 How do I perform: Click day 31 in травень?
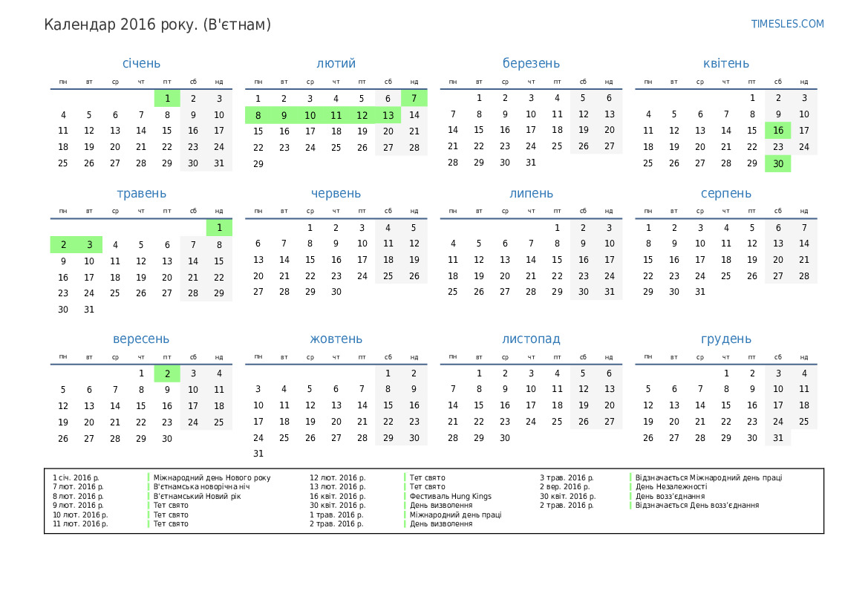[89, 310]
